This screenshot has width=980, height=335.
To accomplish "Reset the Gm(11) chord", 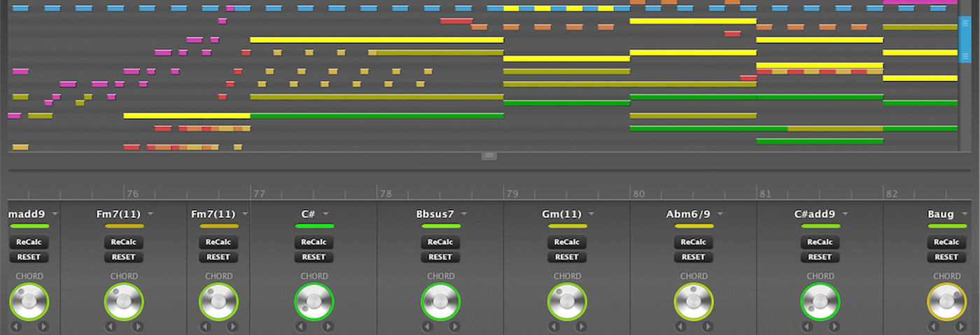I will 568,257.
